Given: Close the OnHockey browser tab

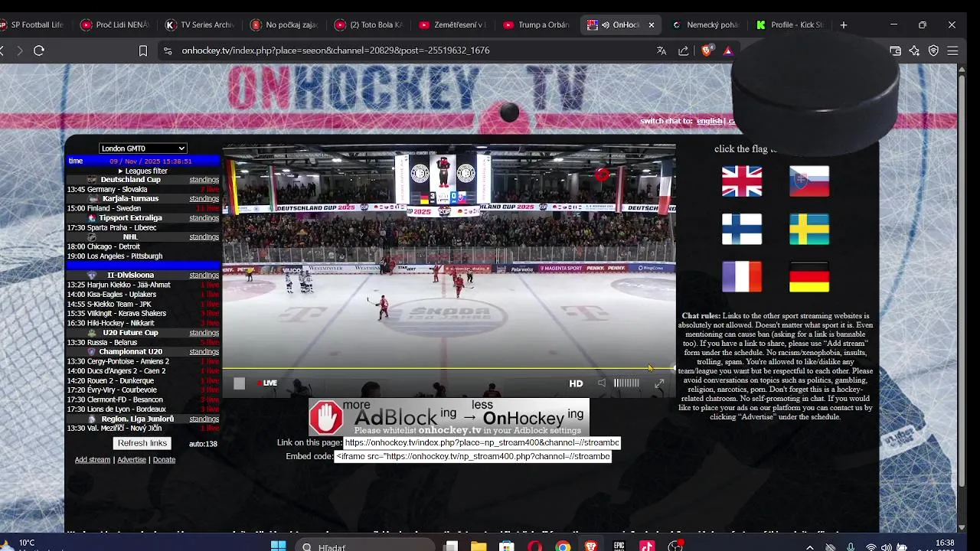Looking at the screenshot, I should [x=652, y=24].
